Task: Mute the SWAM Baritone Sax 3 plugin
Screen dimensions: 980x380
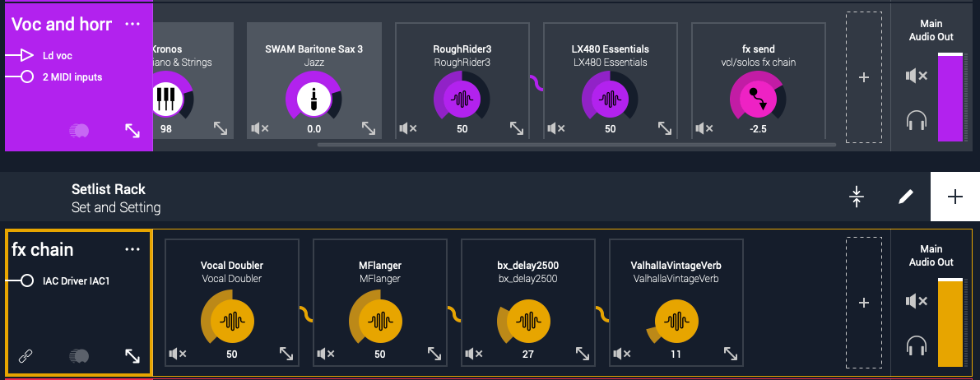Action: point(260,129)
